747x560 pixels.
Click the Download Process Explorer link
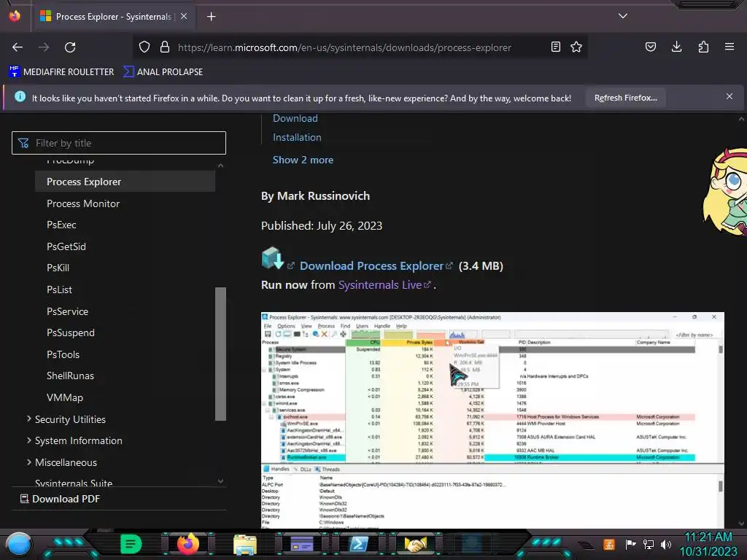point(371,265)
